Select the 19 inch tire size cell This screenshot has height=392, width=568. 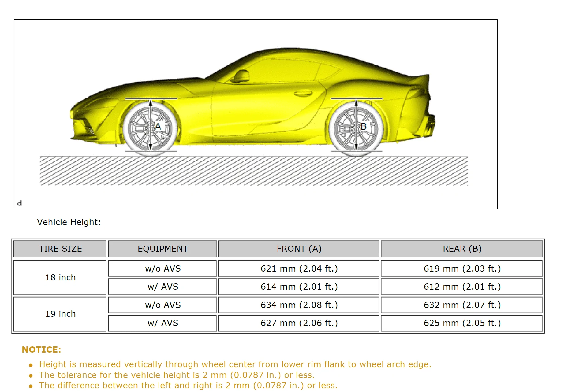pos(60,314)
